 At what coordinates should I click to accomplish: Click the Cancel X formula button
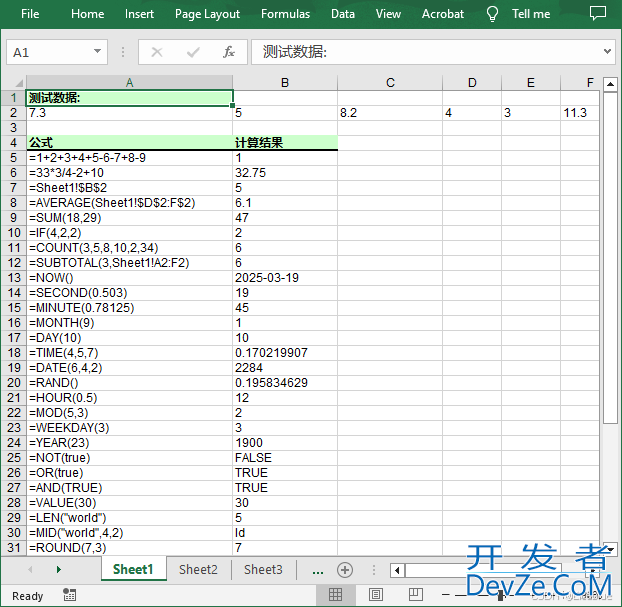click(x=157, y=52)
